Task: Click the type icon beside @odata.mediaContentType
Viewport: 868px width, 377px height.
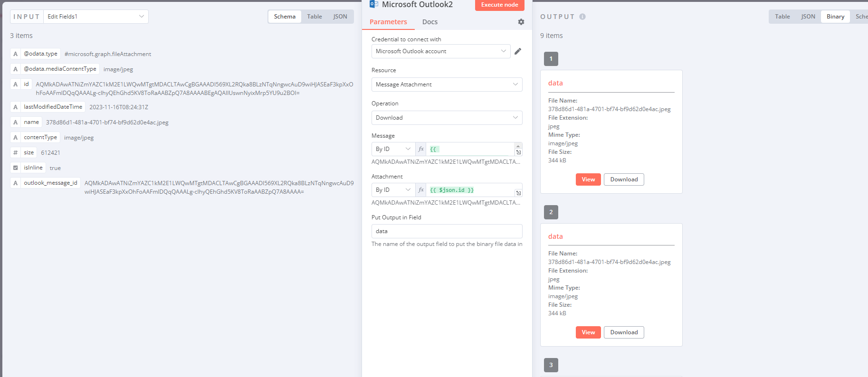Action: tap(16, 69)
